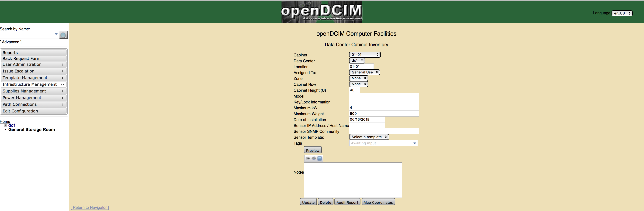
Task: Open the Data Center dc1 dropdown
Action: point(357,61)
